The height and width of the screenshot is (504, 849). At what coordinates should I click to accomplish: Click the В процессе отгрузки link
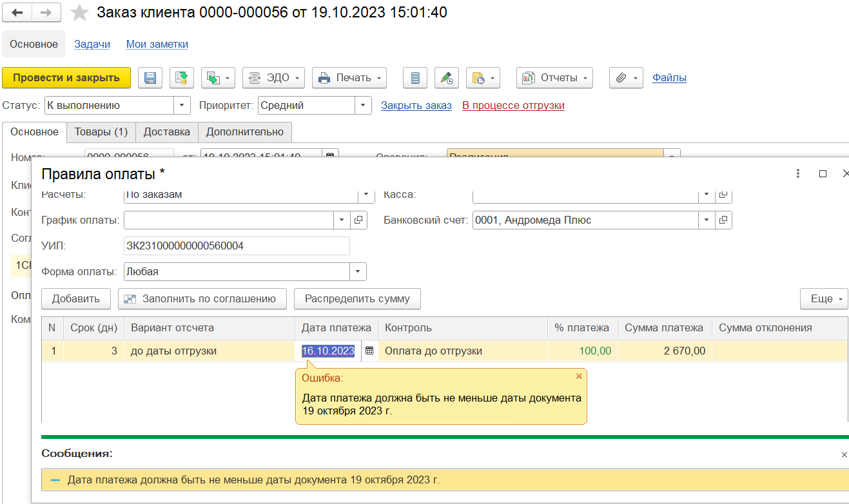click(x=513, y=106)
